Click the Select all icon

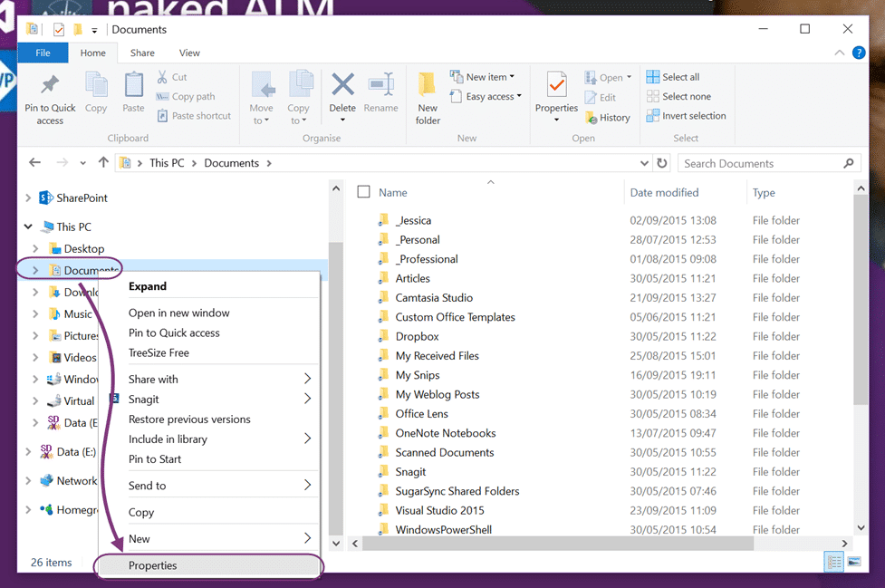point(652,77)
